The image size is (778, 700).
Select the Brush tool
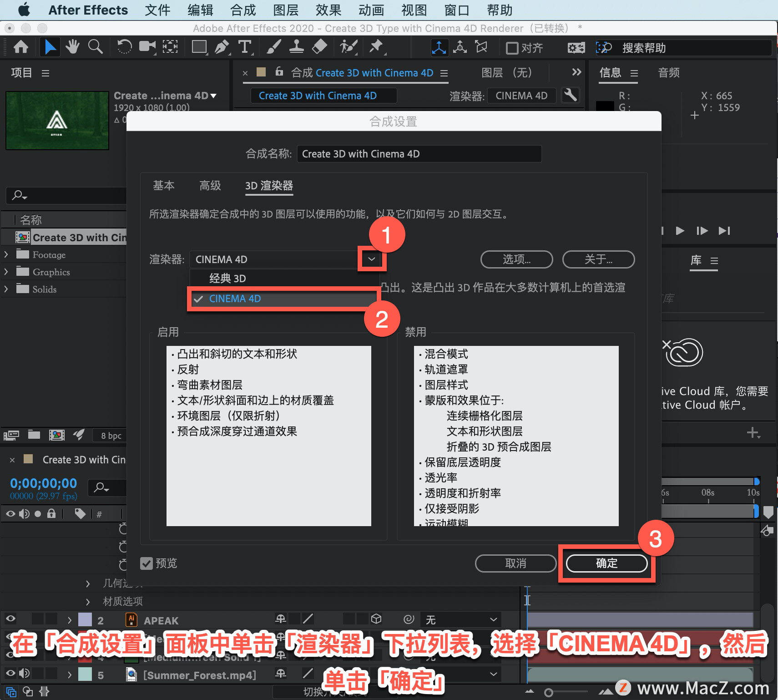pos(273,47)
